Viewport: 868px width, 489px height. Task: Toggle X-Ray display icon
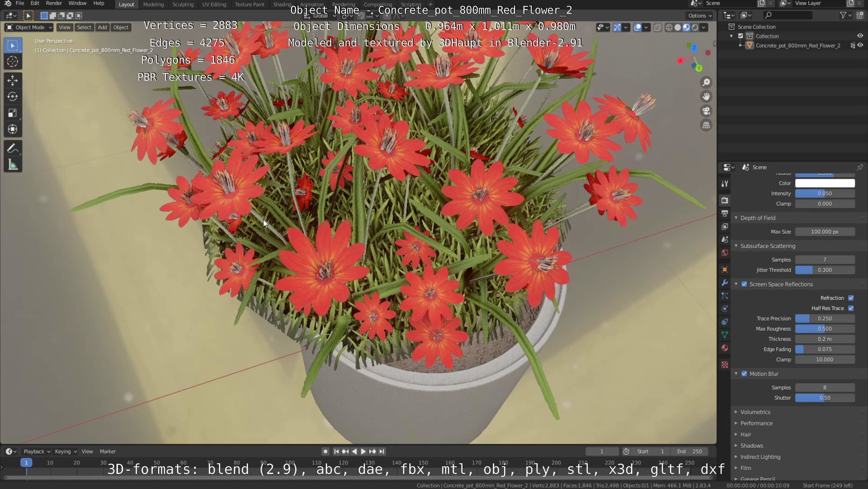[658, 28]
